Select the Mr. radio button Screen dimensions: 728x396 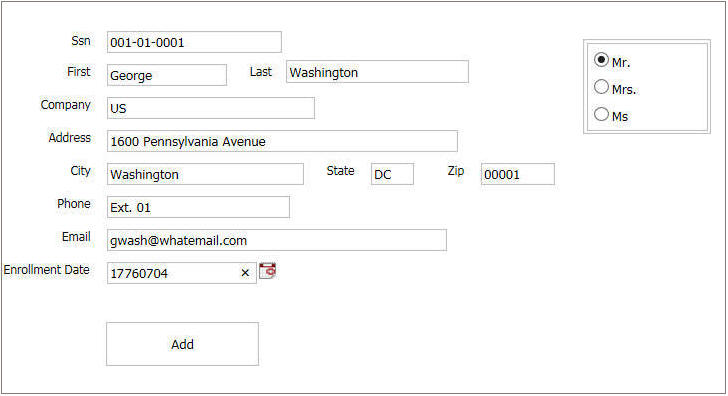[x=601, y=60]
